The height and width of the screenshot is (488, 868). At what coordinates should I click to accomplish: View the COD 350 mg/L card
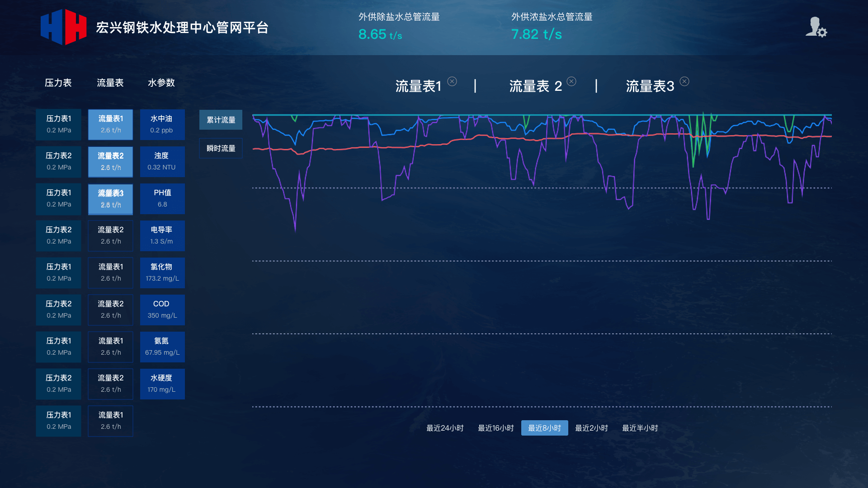162,310
